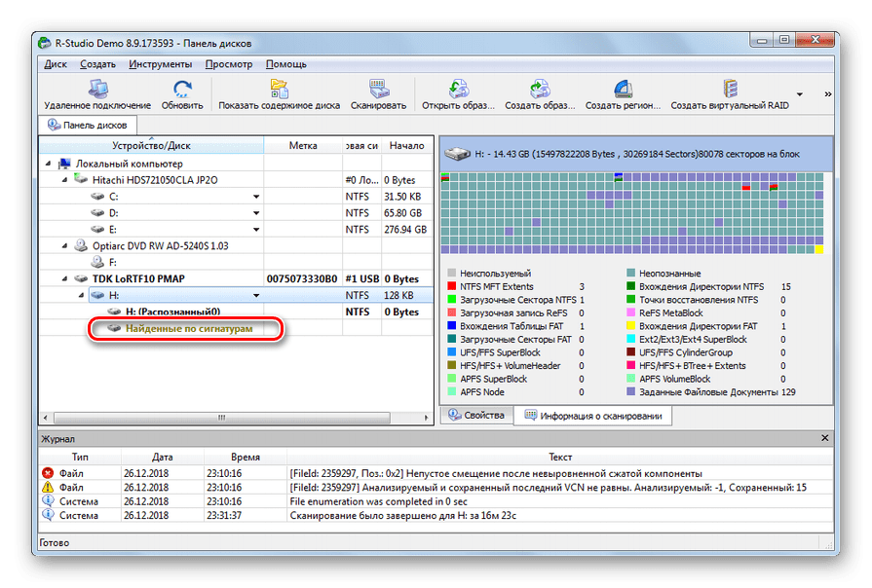Click Создать виртуальный RAID icon
872x588 pixels.
pos(729,90)
